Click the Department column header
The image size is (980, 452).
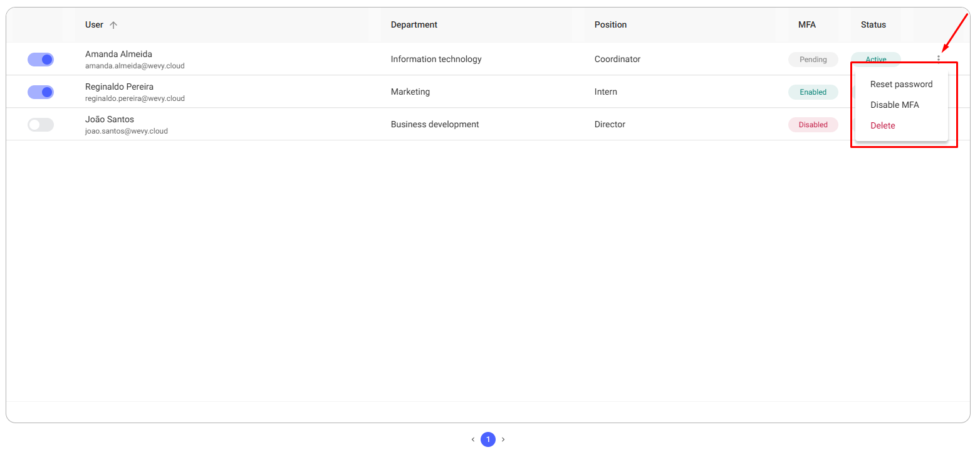click(x=414, y=25)
